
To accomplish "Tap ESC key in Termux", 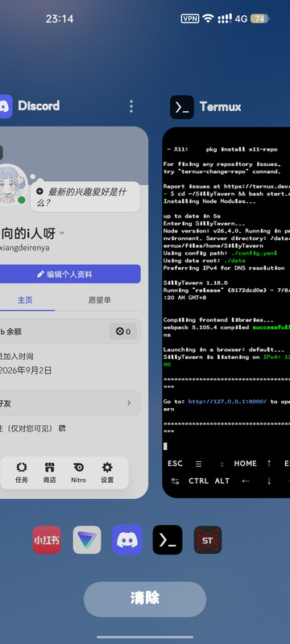I will [x=175, y=464].
